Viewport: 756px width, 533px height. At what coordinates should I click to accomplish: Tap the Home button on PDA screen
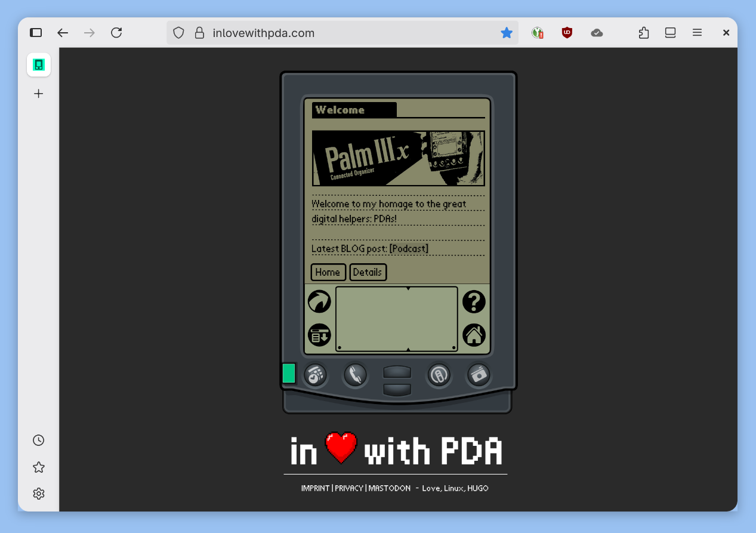click(328, 272)
